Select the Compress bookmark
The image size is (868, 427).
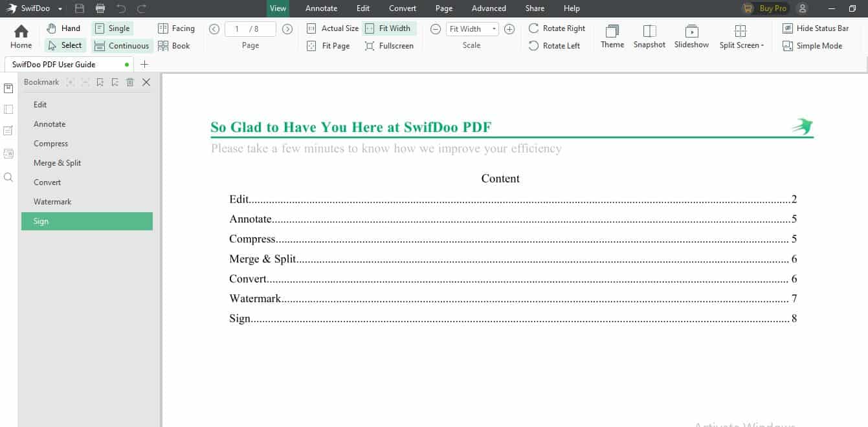(87, 144)
